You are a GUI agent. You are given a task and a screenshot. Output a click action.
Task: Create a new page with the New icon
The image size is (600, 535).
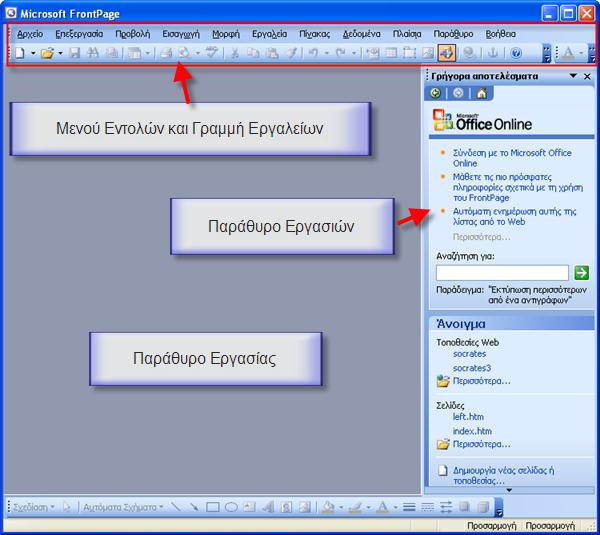20,53
